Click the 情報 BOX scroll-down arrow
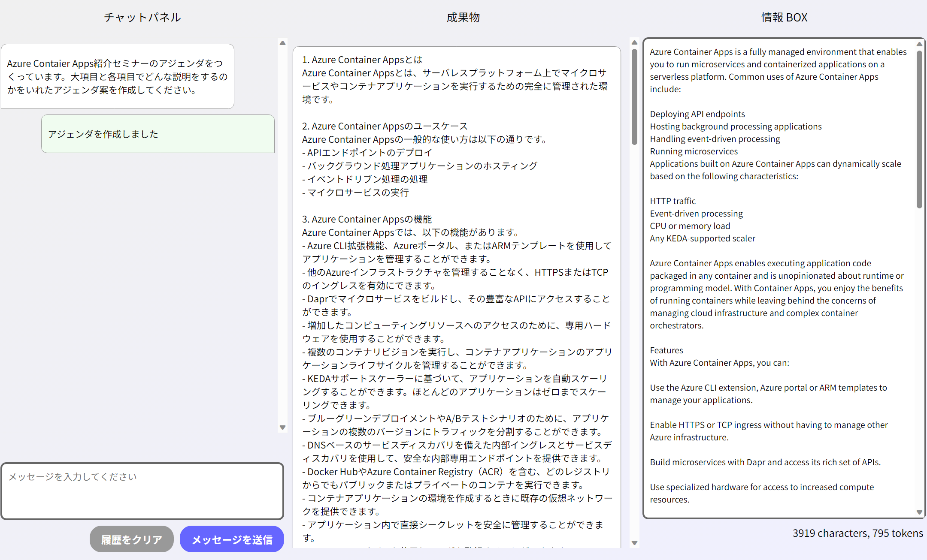Image resolution: width=927 pixels, height=560 pixels. pyautogui.click(x=919, y=512)
